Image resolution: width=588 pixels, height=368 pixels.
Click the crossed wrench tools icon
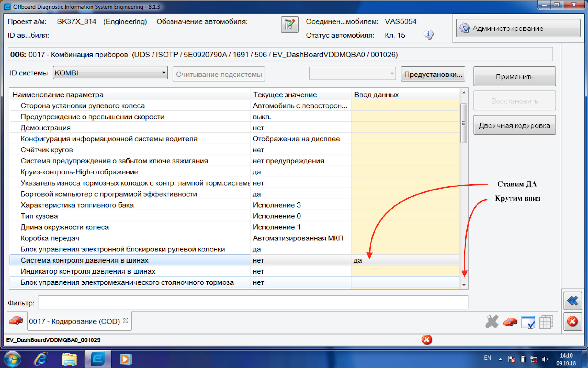492,322
